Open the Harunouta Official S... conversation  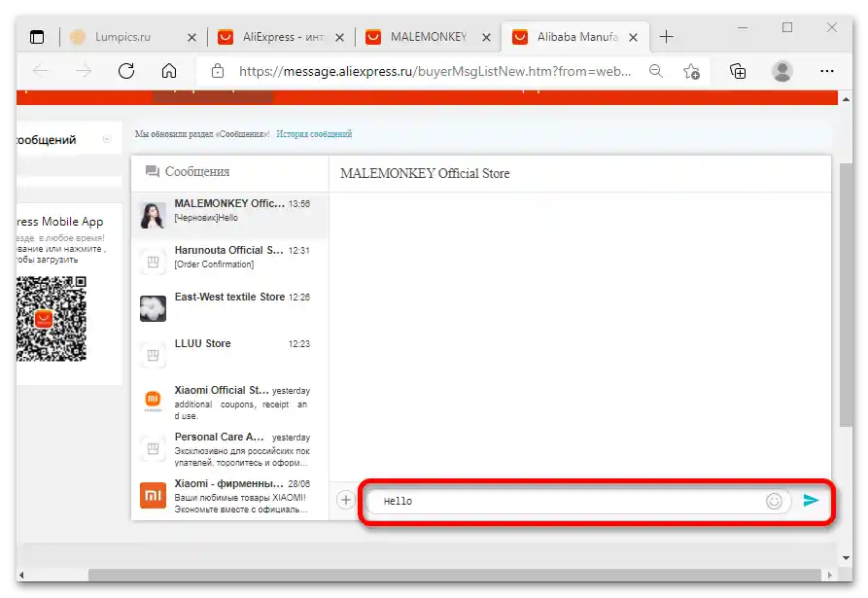pos(229,262)
